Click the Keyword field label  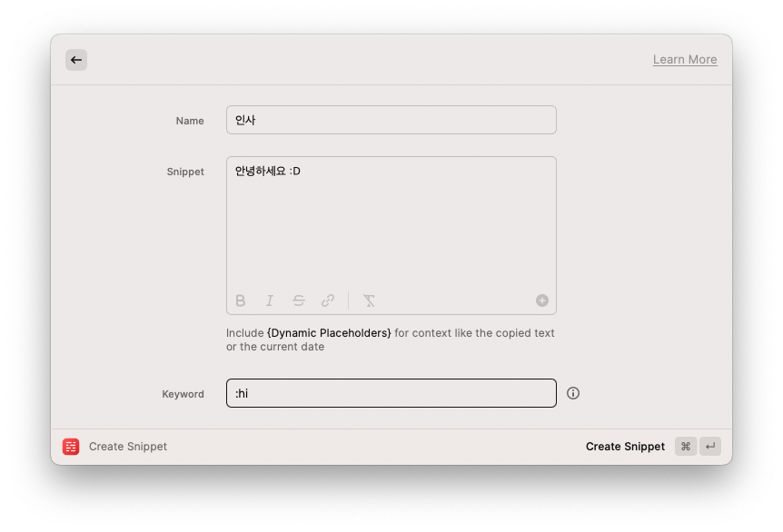click(183, 394)
